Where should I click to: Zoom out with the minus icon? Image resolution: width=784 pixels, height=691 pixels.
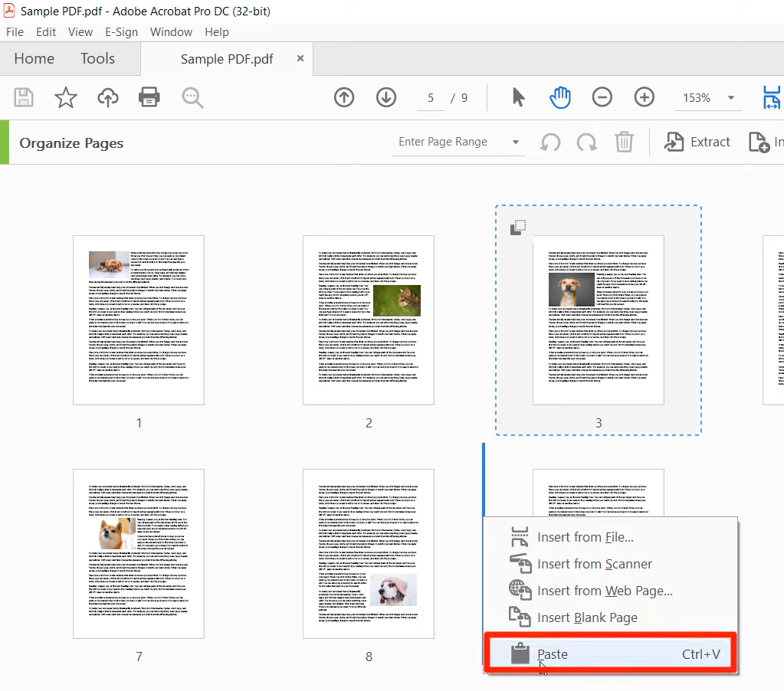[602, 97]
